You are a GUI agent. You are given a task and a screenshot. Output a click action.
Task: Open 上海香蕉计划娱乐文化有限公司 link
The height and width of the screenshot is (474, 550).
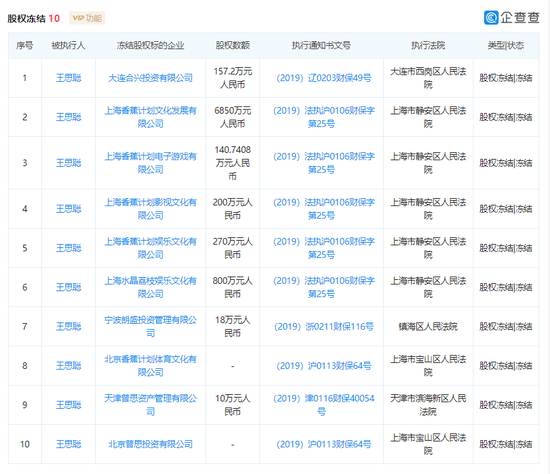[150, 248]
